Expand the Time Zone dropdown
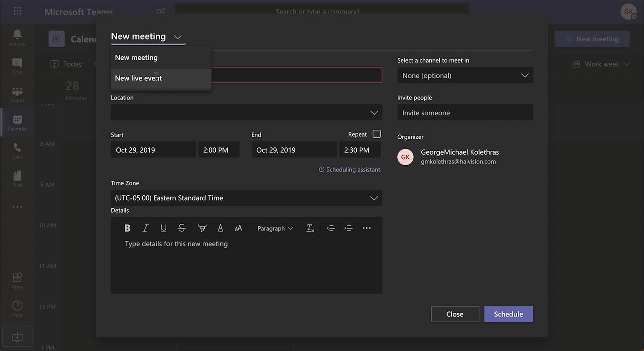 [x=374, y=198]
